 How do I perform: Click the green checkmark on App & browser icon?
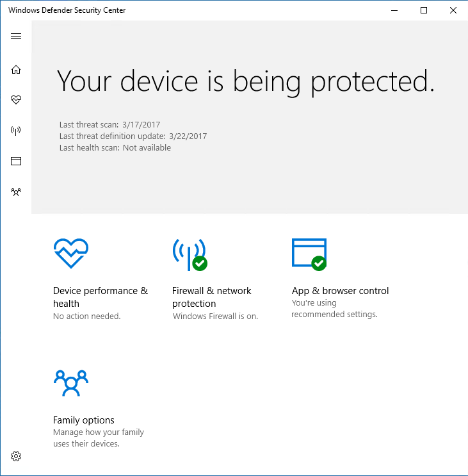point(318,263)
